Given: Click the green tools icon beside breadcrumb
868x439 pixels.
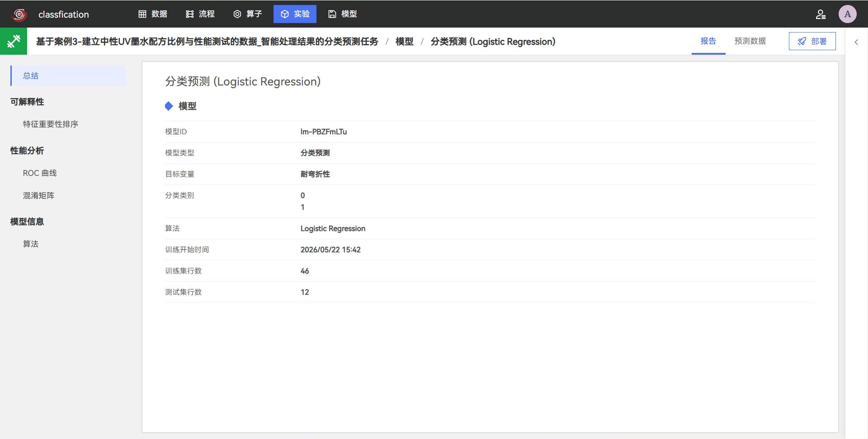Looking at the screenshot, I should point(14,41).
